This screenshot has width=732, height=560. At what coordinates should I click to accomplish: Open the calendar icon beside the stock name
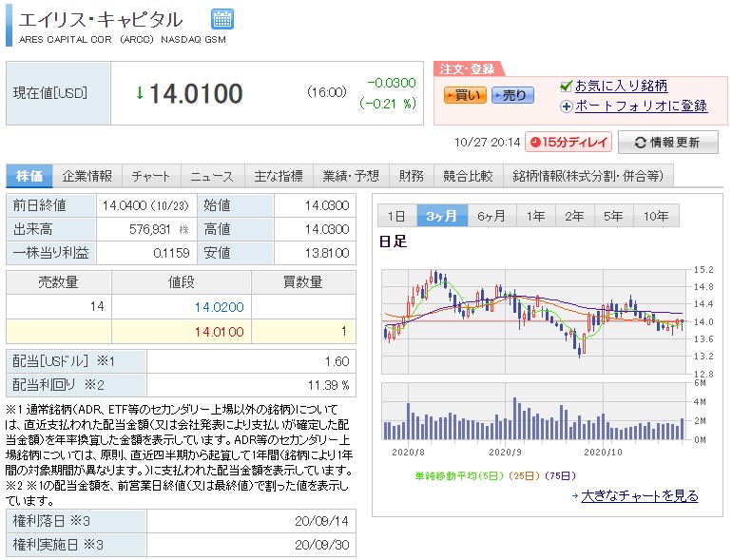point(222,19)
